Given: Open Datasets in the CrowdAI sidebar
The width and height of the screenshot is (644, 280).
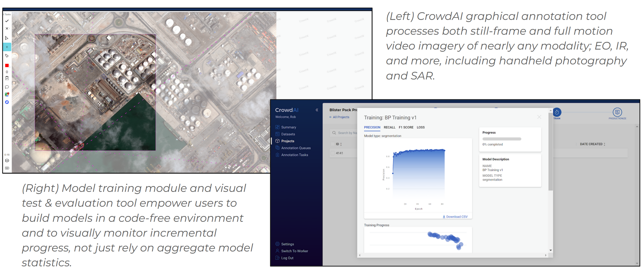Looking at the screenshot, I should (288, 134).
